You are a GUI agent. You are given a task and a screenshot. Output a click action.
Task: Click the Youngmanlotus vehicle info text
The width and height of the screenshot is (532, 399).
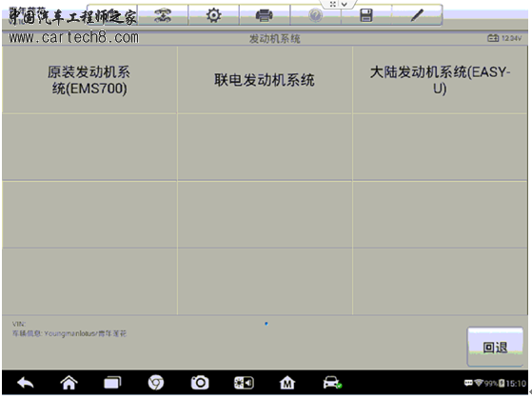coord(69,334)
